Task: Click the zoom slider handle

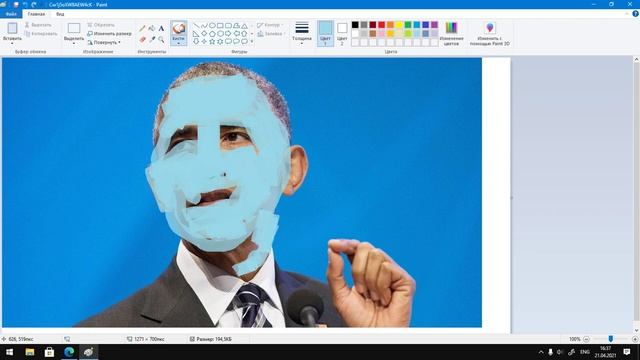Action: 611,339
